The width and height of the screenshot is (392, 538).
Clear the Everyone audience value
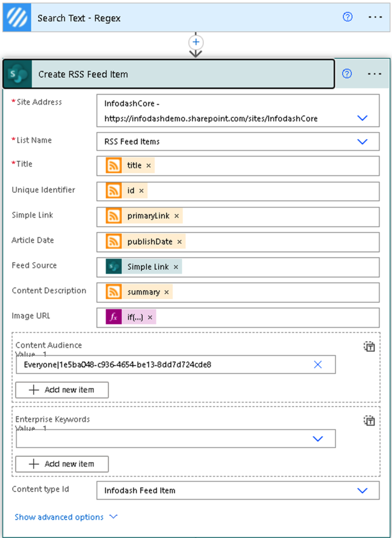318,365
